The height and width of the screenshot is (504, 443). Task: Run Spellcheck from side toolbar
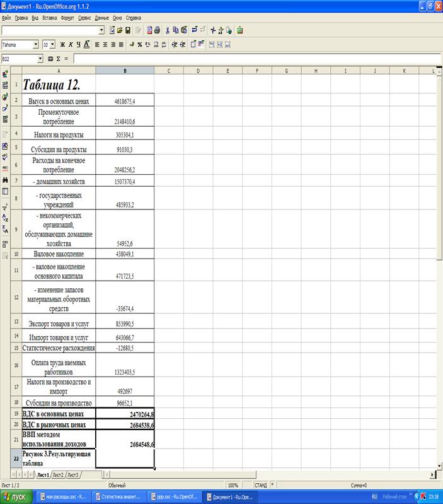[x=5, y=157]
